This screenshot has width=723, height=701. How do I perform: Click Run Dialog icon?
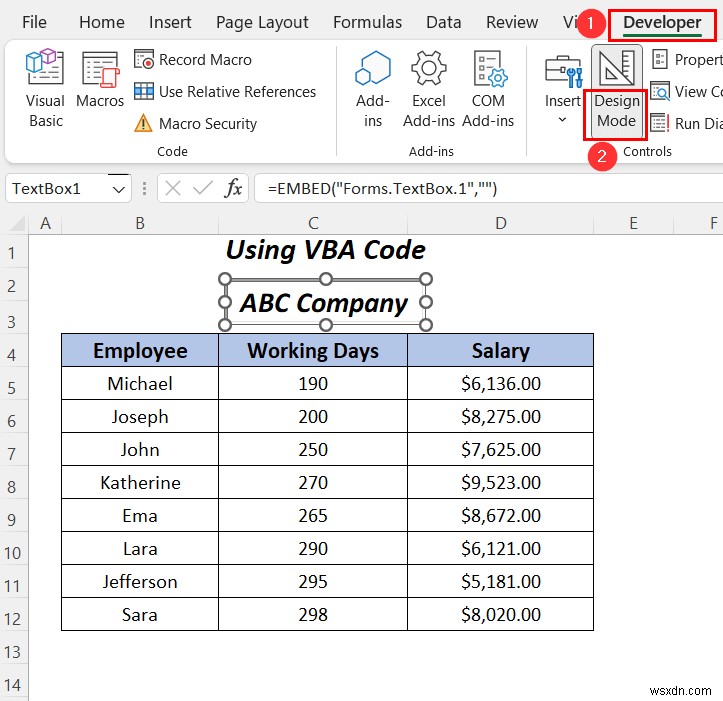660,123
